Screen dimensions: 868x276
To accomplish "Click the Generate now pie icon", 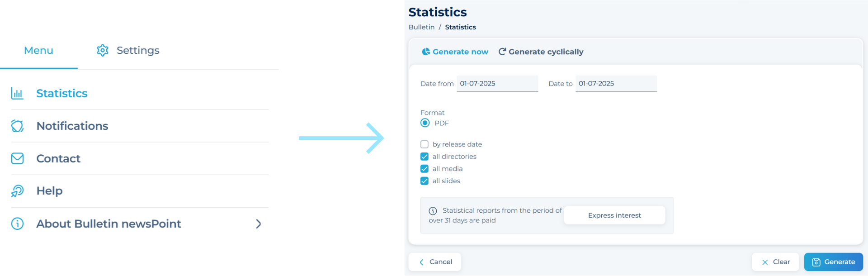I will point(426,52).
